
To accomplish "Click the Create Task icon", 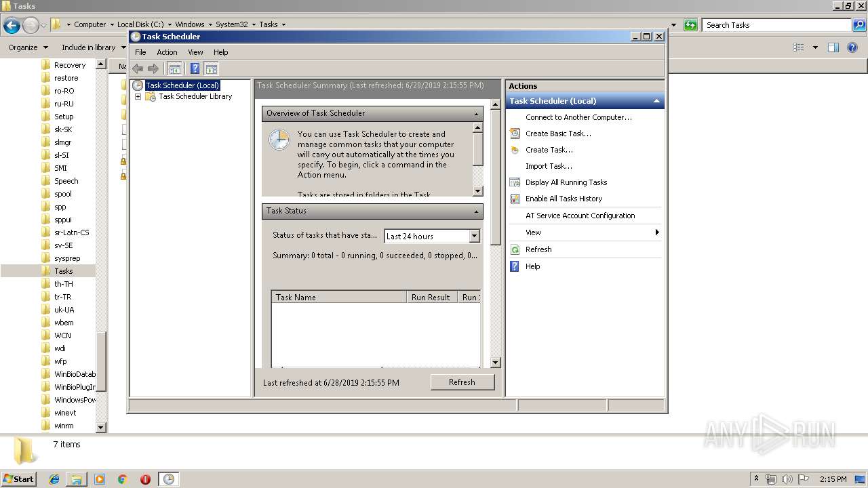I will click(x=515, y=150).
